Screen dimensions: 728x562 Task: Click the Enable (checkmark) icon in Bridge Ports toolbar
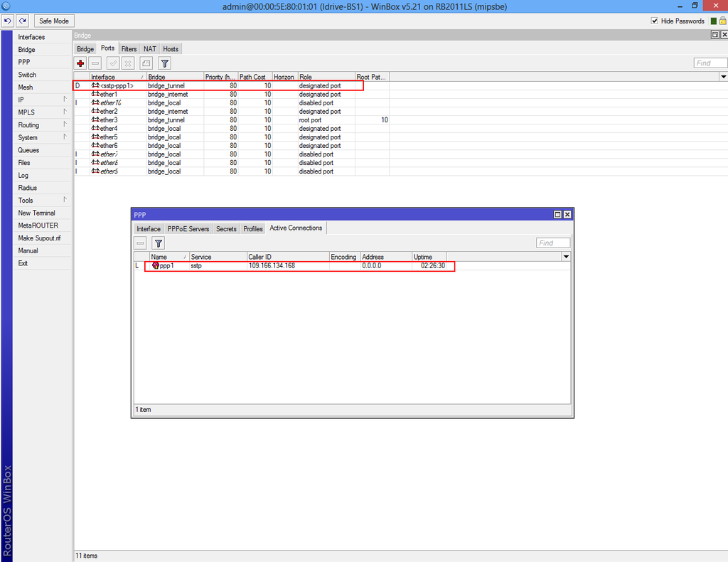(112, 63)
